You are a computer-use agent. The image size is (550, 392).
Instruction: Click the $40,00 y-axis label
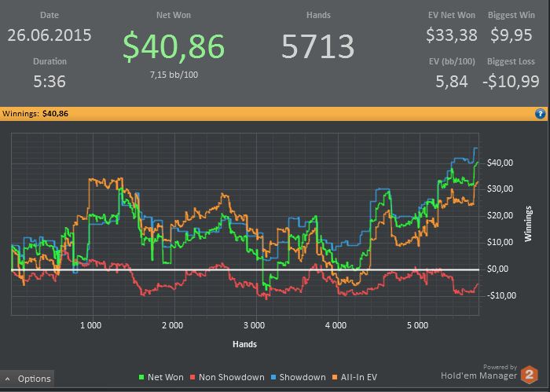point(500,163)
